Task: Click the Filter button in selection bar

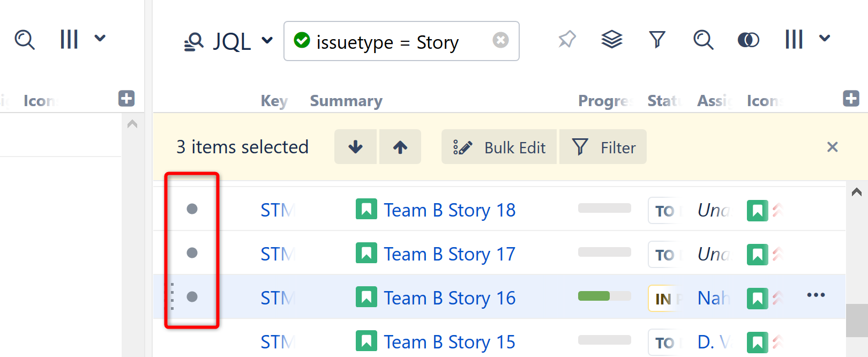Action: point(603,147)
